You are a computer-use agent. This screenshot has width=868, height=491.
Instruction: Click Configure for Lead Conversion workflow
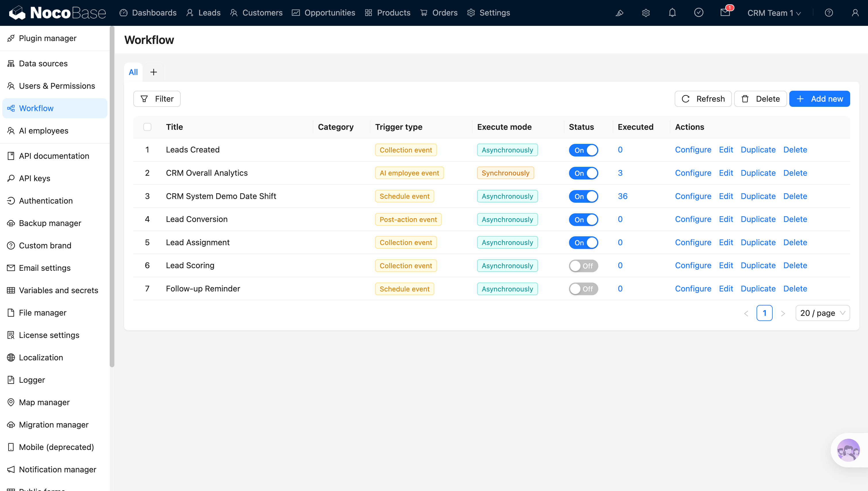(x=693, y=219)
